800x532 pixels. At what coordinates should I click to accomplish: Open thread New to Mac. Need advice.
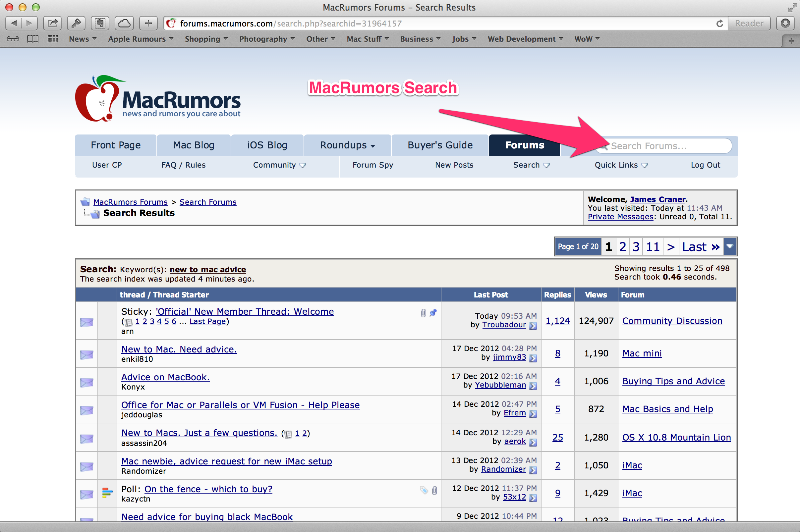point(179,349)
